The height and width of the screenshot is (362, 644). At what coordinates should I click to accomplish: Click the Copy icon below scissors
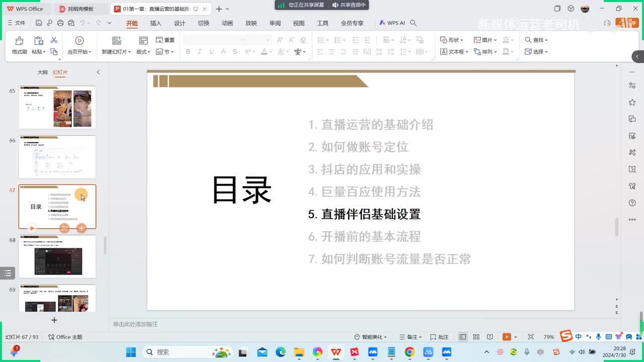tap(54, 52)
